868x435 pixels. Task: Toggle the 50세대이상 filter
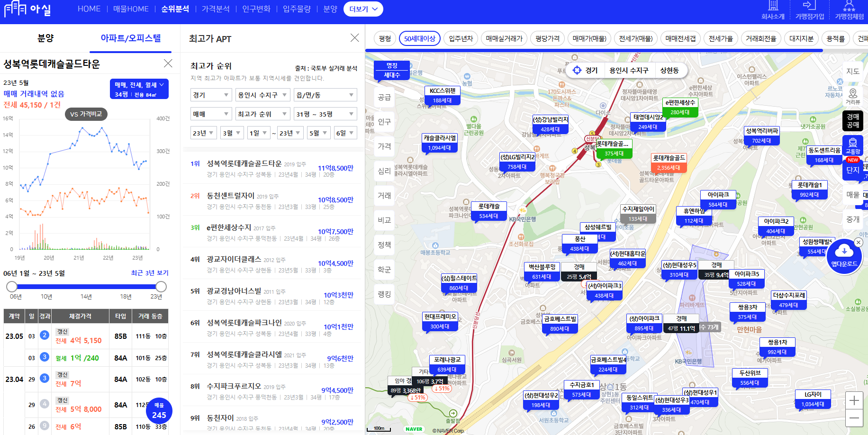[420, 38]
